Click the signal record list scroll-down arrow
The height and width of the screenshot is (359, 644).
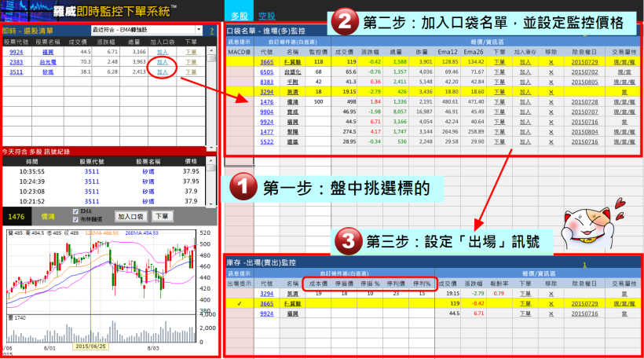coord(211,203)
